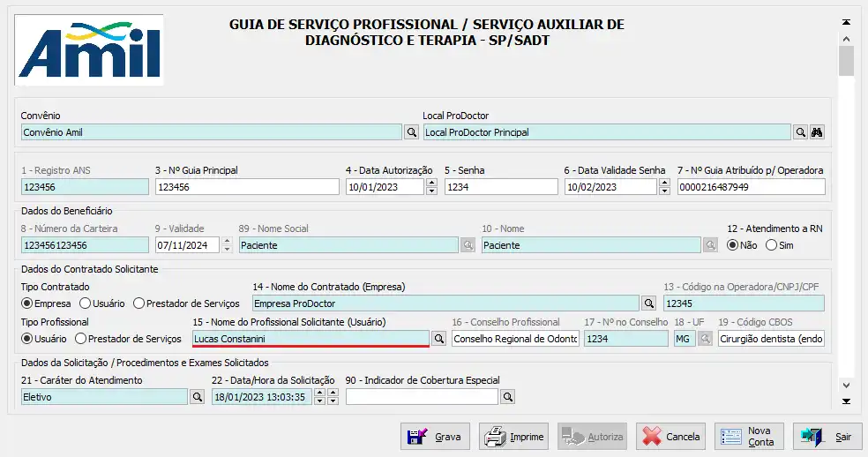Viewport: 868px width, 457px height.
Task: Search Caráter do Atendimento options
Action: pyautogui.click(x=197, y=397)
